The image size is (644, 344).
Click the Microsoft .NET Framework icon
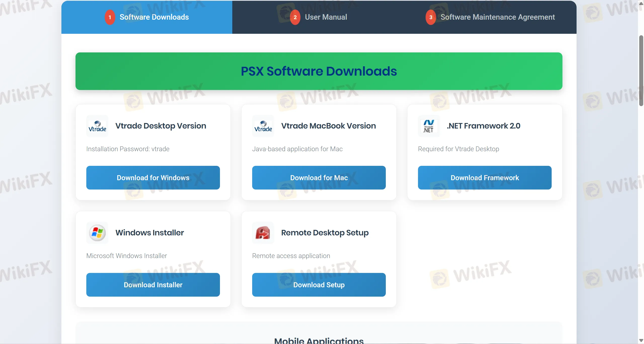[429, 126]
